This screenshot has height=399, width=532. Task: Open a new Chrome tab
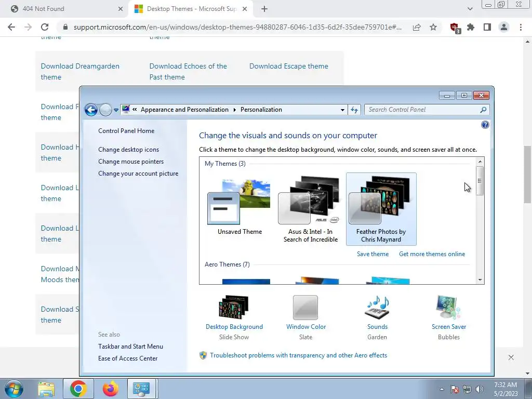(x=264, y=9)
